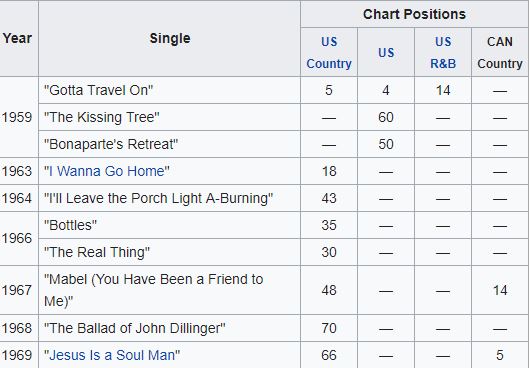Open the US R&B chart link
This screenshot has width=531, height=368.
pyautogui.click(x=443, y=52)
